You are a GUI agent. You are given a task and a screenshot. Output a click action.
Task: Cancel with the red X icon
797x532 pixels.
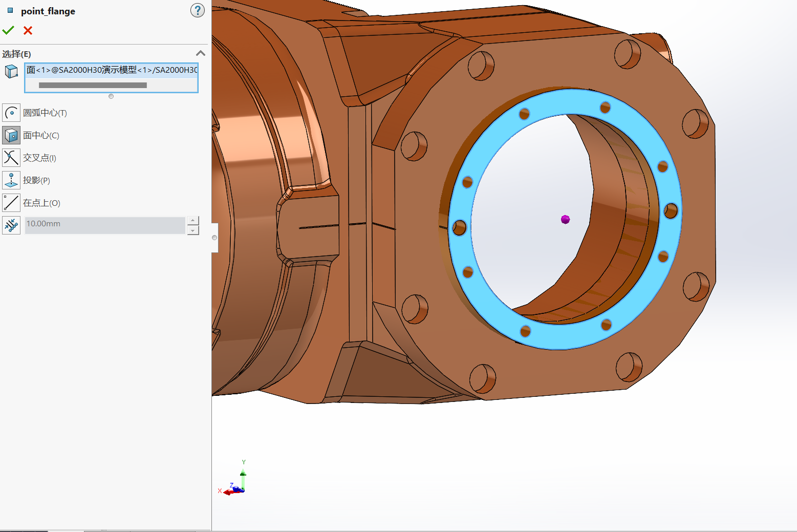[28, 31]
